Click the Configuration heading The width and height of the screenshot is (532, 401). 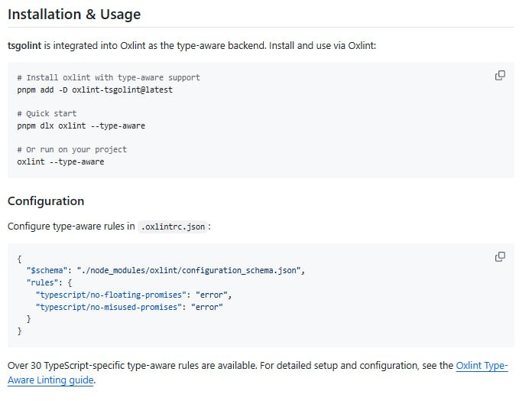tap(46, 201)
